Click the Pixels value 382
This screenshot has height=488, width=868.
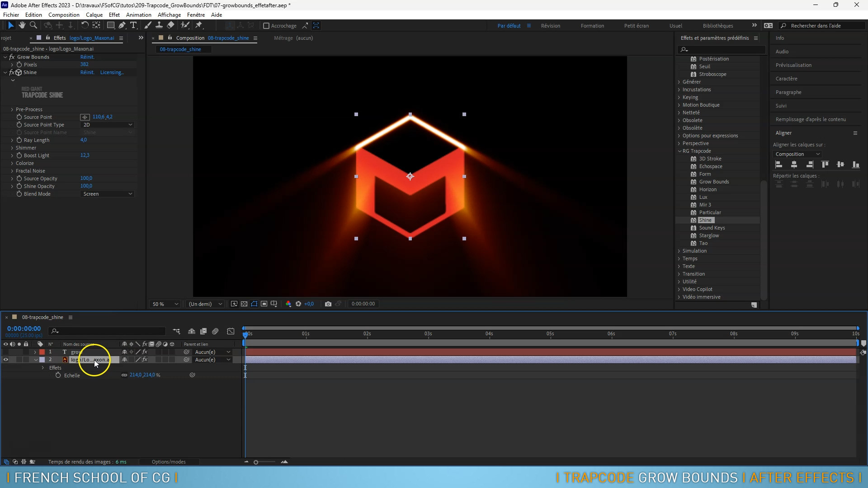coord(85,65)
